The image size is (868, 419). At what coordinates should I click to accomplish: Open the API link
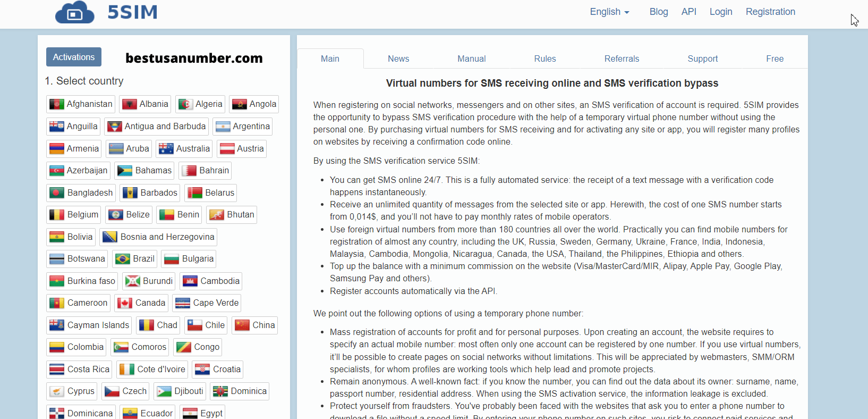pos(688,12)
